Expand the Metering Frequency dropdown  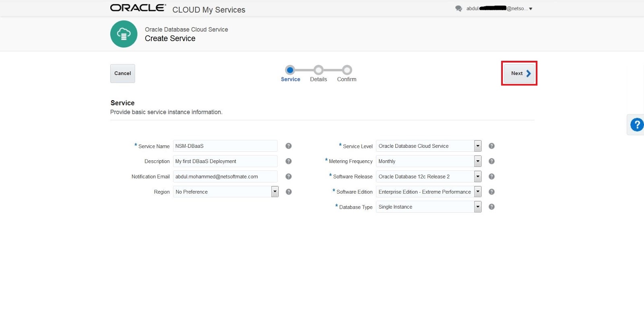point(478,161)
